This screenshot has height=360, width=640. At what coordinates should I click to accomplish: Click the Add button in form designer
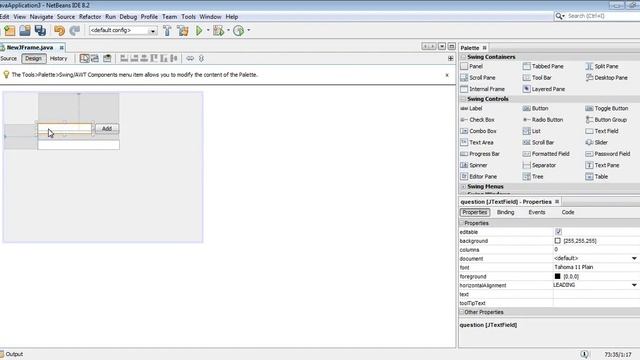(107, 129)
